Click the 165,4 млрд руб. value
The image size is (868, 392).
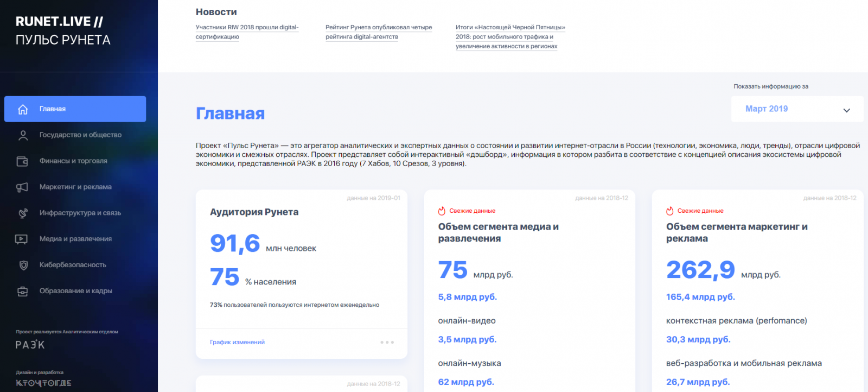(x=700, y=298)
